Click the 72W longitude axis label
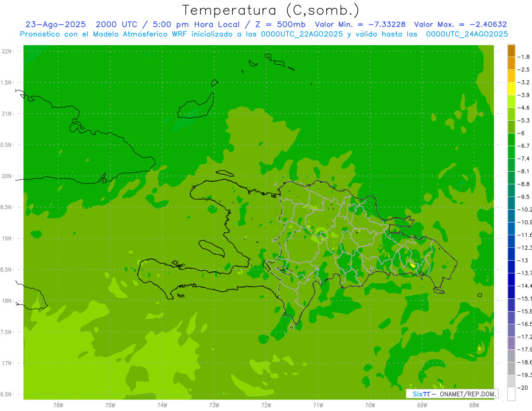Screen dimensions: 532x411 (x=266, y=405)
